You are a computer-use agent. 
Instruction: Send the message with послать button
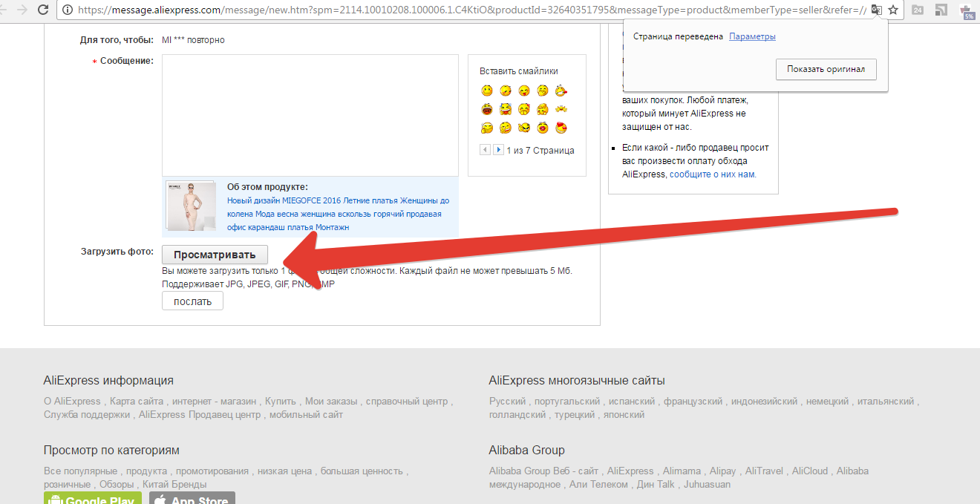click(192, 301)
